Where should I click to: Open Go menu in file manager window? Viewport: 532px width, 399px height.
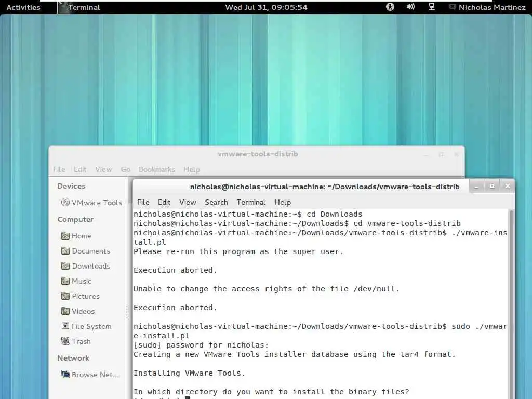(x=126, y=169)
